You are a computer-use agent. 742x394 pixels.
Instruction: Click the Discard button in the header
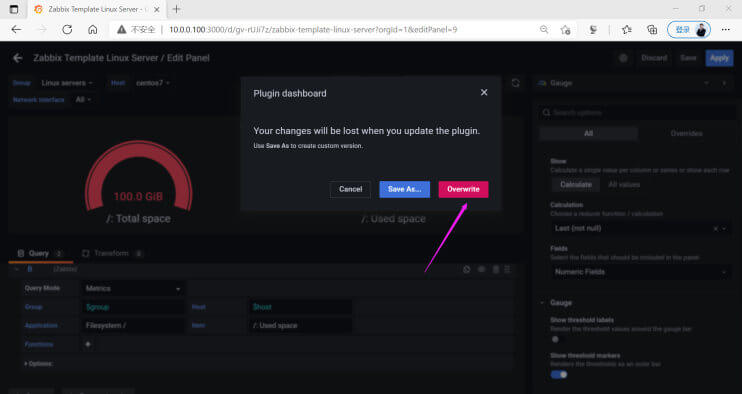tap(654, 58)
